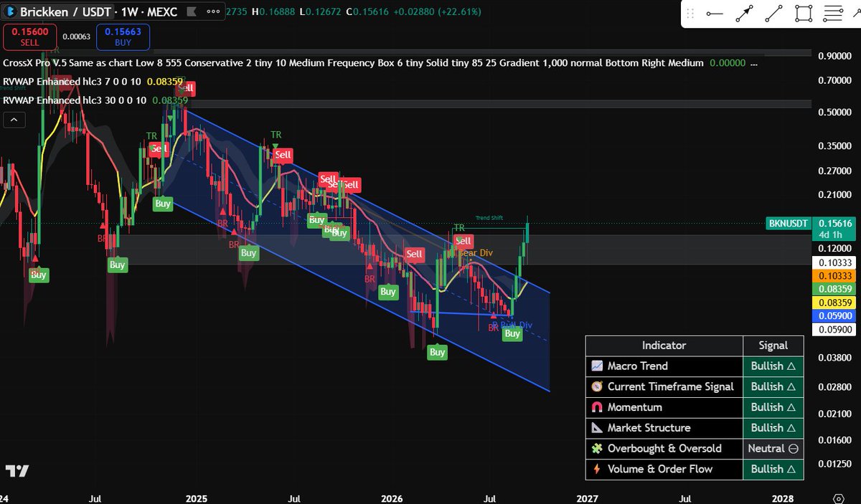Collapse the indicator legend with chevron
Viewport: 861px width, 504px height.
pyautogui.click(x=13, y=120)
